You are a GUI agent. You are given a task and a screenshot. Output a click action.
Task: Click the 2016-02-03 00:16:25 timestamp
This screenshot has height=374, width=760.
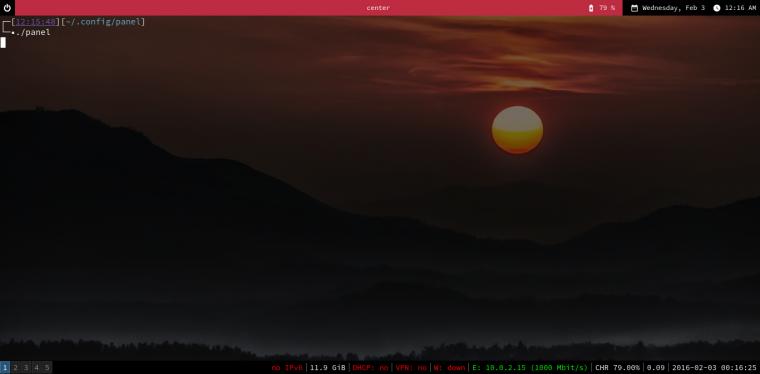pos(714,368)
